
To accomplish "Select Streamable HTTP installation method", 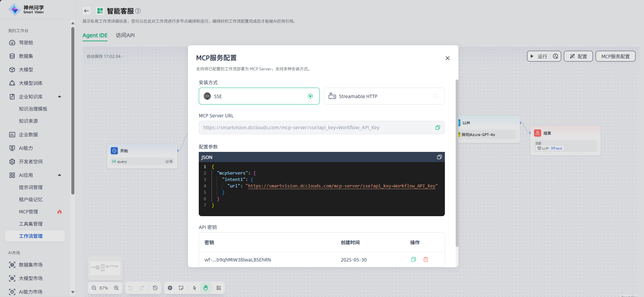I will tap(384, 96).
